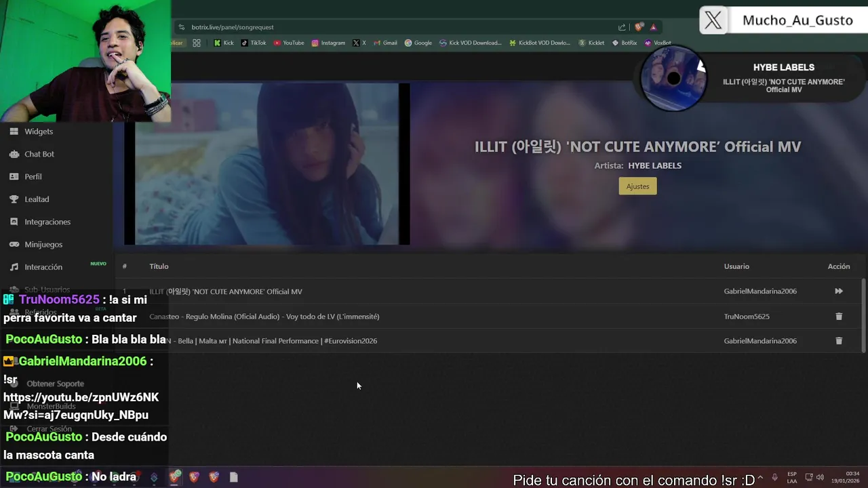
Task: Open the KickBot VOD Download bookmark
Action: (x=540, y=43)
